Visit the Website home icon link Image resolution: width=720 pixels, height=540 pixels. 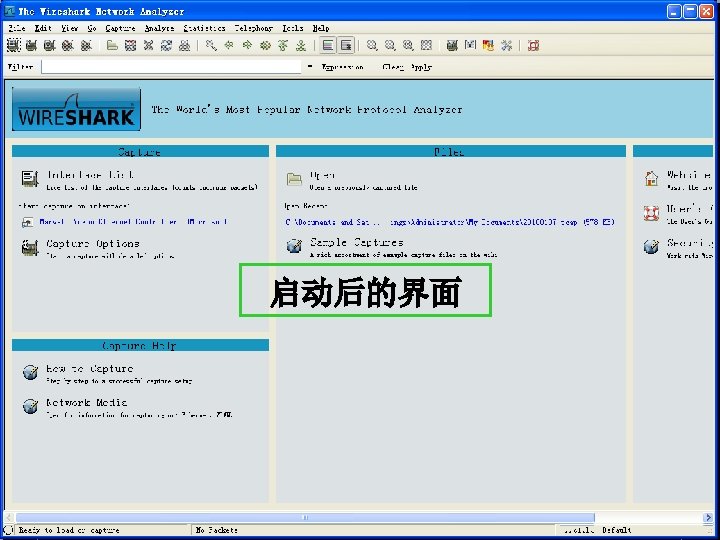[x=651, y=178]
